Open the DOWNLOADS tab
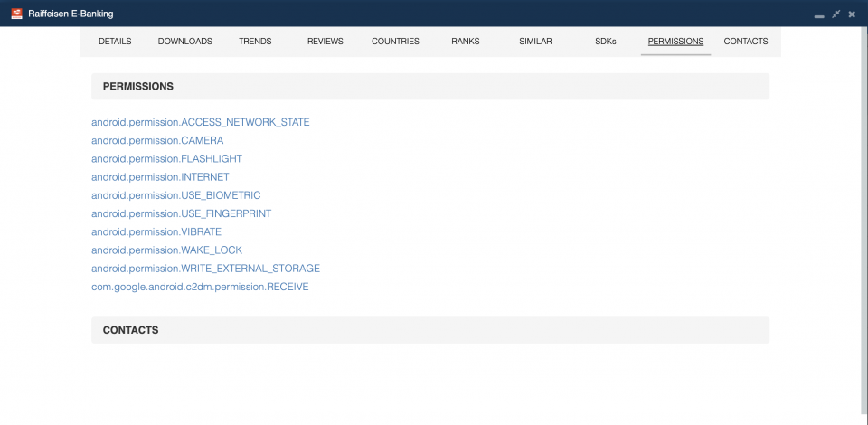The width and height of the screenshot is (868, 425). [x=184, y=42]
